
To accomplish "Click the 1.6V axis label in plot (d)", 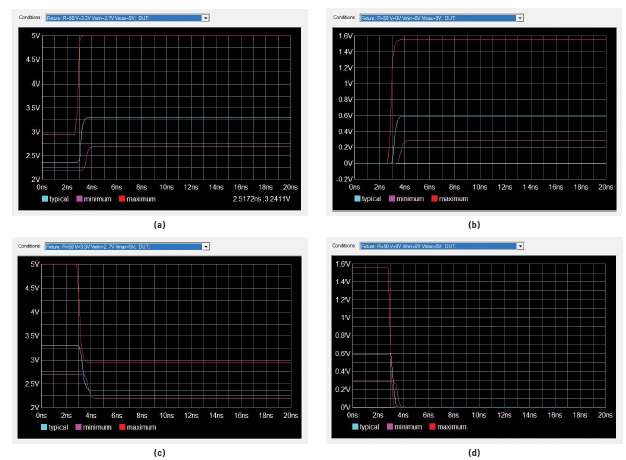I will (x=345, y=264).
